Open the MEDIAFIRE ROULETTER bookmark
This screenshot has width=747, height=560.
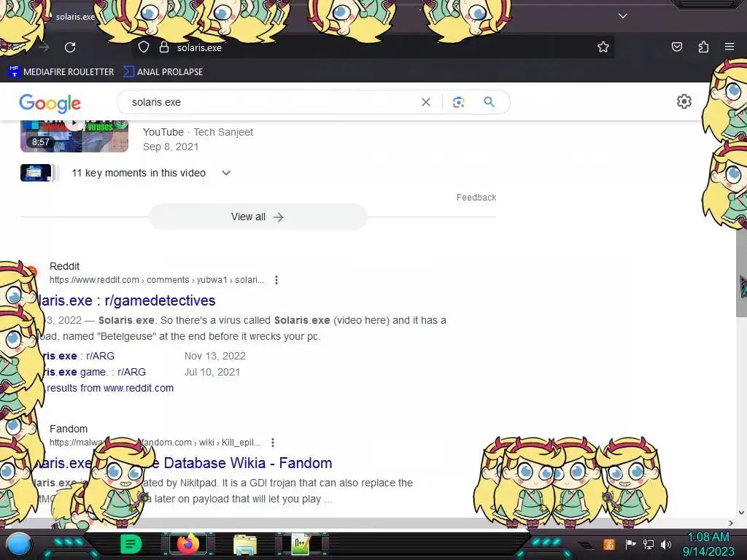61,72
